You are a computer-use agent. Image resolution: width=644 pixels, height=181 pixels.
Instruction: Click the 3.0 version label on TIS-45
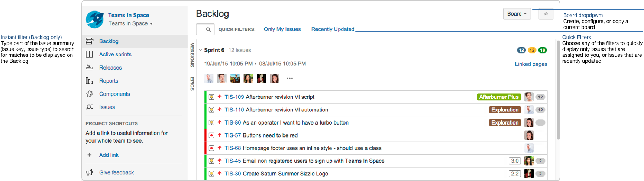click(x=515, y=161)
